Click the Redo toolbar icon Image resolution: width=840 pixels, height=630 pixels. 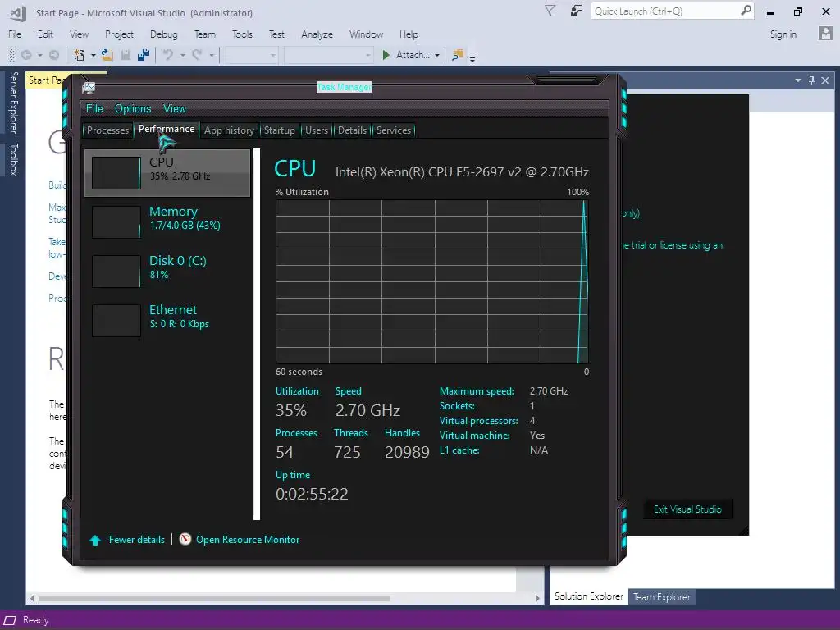click(x=197, y=55)
